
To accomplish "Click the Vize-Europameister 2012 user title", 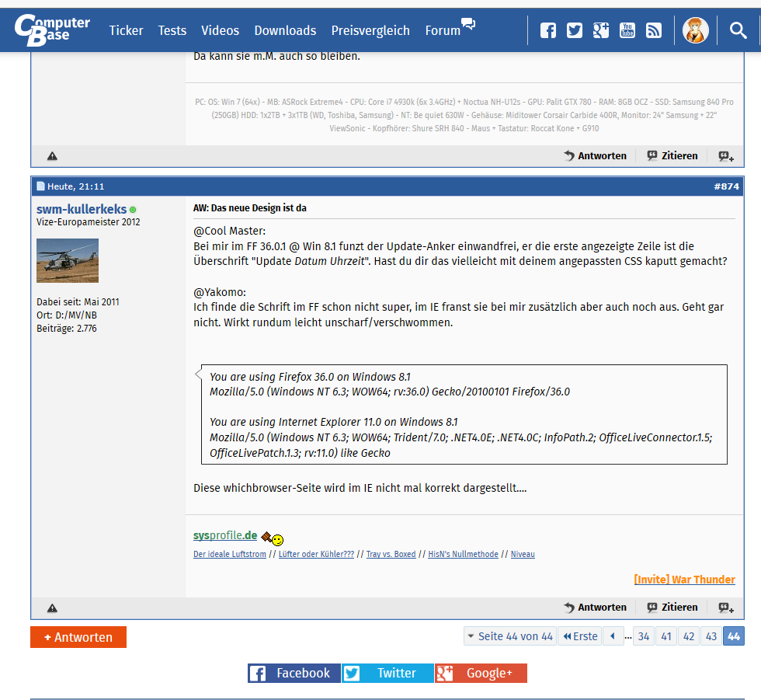I will 89,222.
